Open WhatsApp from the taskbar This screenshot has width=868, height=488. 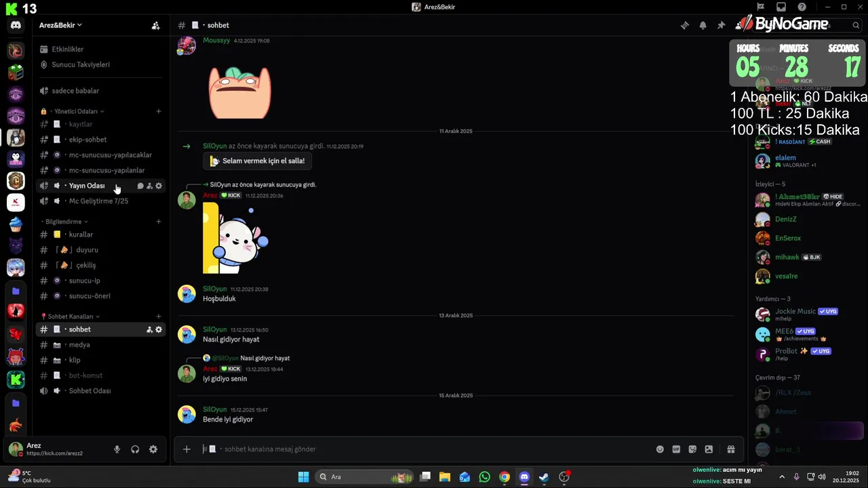(x=484, y=477)
